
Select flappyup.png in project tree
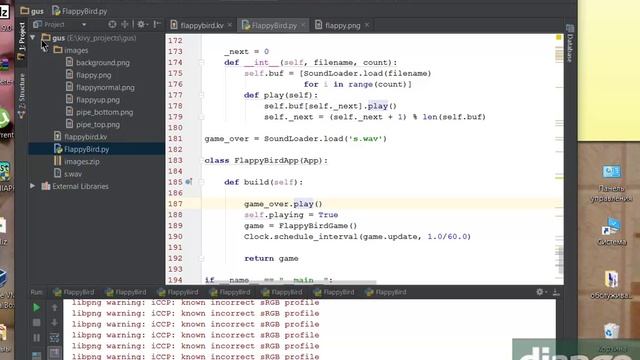(x=93, y=100)
